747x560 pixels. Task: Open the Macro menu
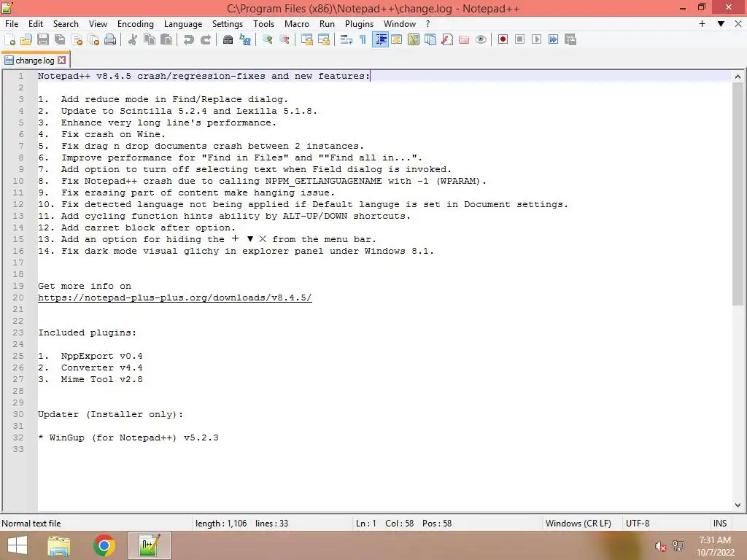[296, 24]
